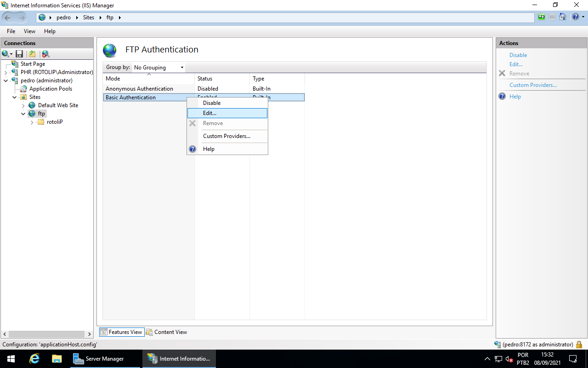Screen dimensions: 588x368
Task: Click the Save icon in Connections toolbar
Action: 19,54
